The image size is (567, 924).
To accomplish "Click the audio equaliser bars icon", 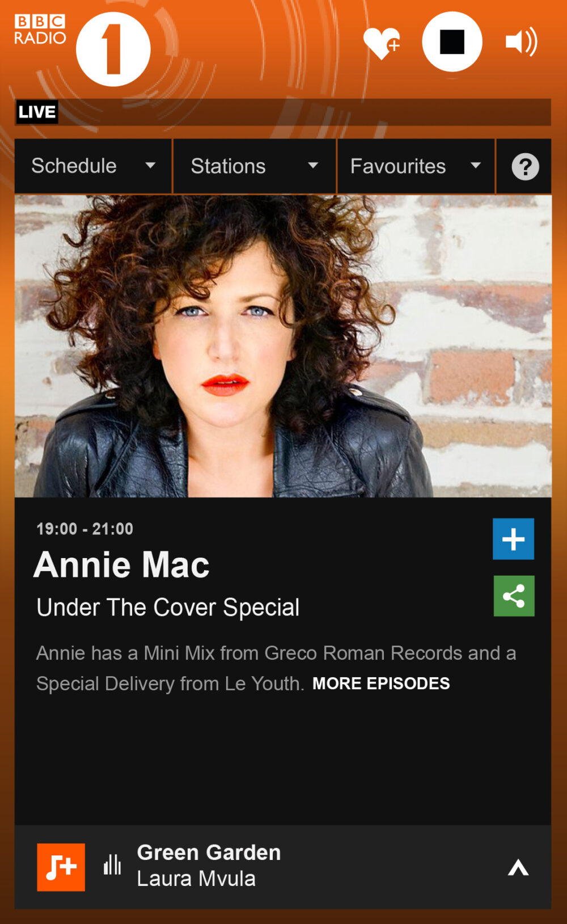I will (112, 865).
